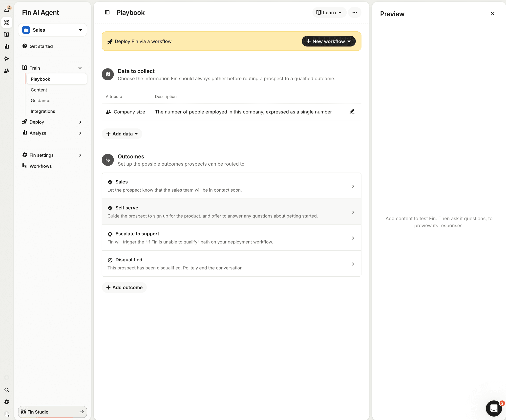
Task: Go to the Guidance menu item
Action: click(x=41, y=101)
